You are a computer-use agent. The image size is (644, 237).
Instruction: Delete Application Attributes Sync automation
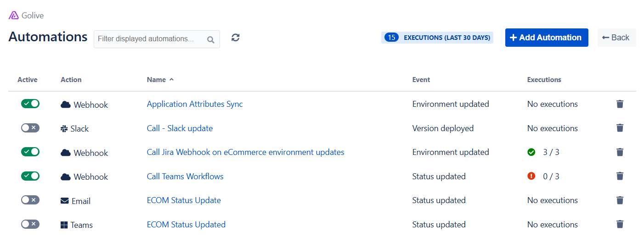point(620,104)
